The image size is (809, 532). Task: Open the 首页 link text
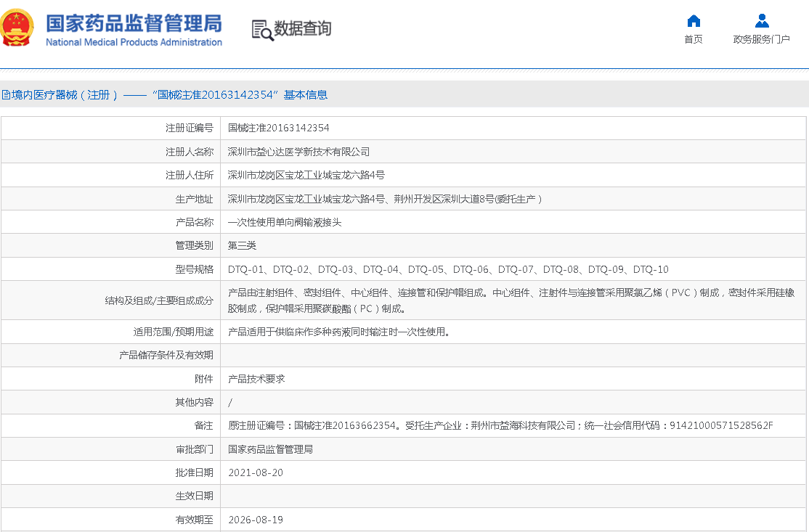[x=694, y=39]
